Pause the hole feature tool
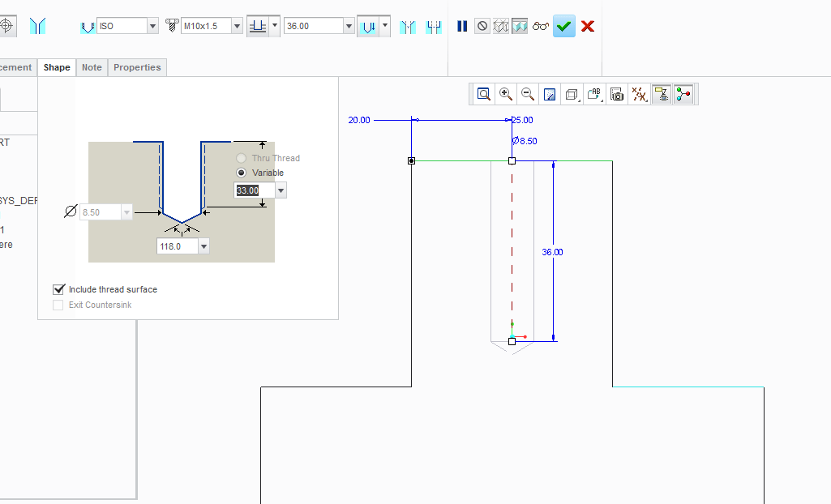 462,26
